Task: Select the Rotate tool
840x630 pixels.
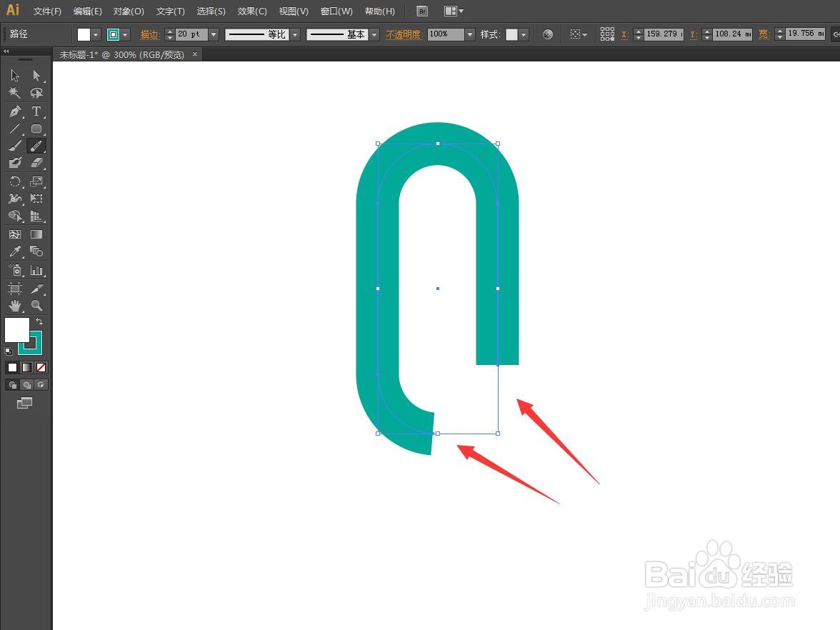Action: (x=15, y=181)
